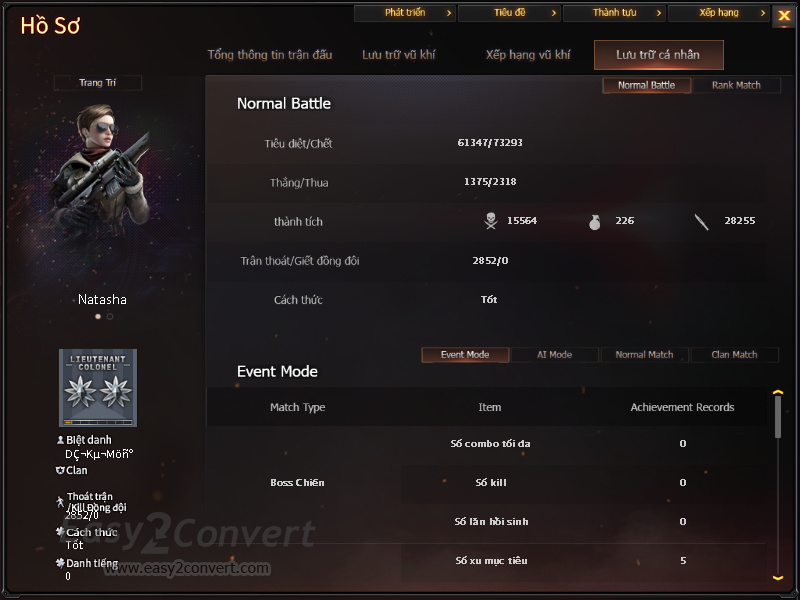Open Tổng thông tin trận đấu tab
Viewport: 800px width, 600px height.
pos(270,55)
